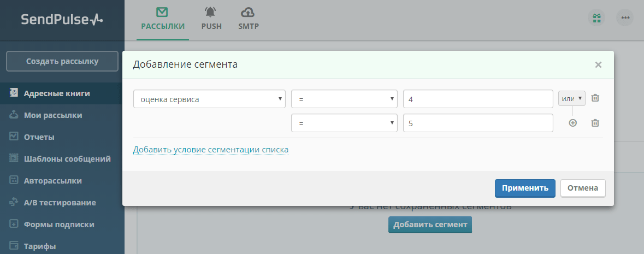
Task: Add another value using the plus circle icon
Action: [x=572, y=123]
